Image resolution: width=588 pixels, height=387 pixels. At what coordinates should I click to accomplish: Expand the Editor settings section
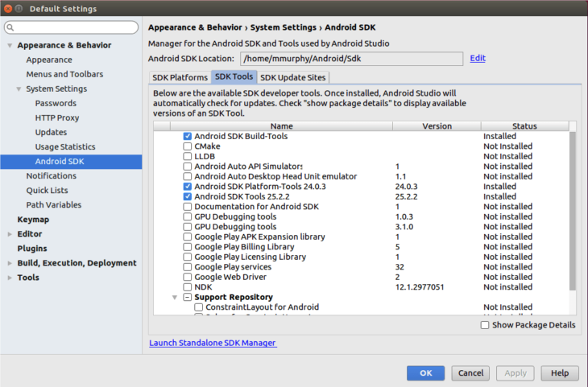pos(10,234)
